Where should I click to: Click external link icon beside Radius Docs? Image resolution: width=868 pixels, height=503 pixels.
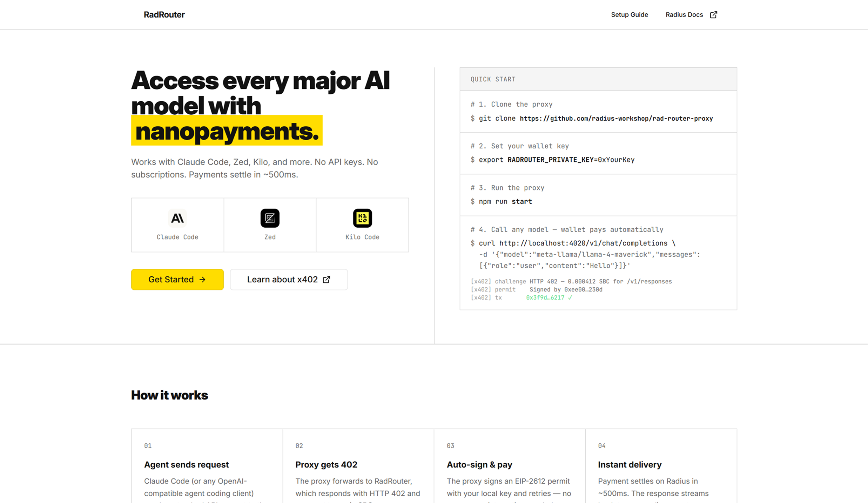(x=713, y=15)
